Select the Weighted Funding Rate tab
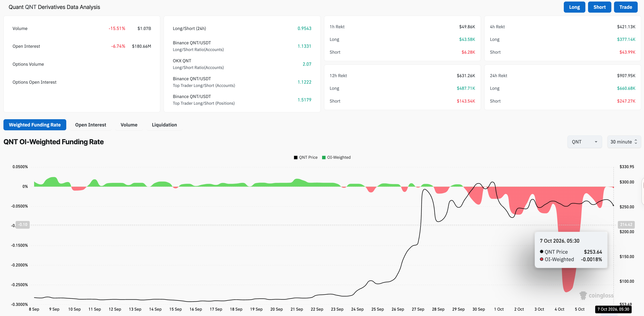The height and width of the screenshot is (316, 644). point(35,125)
